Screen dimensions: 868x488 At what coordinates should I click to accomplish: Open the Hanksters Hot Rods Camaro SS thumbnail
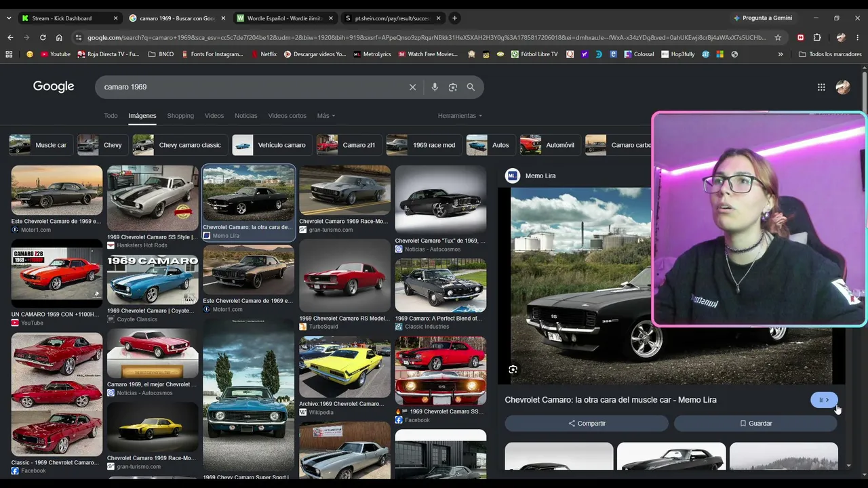point(153,199)
